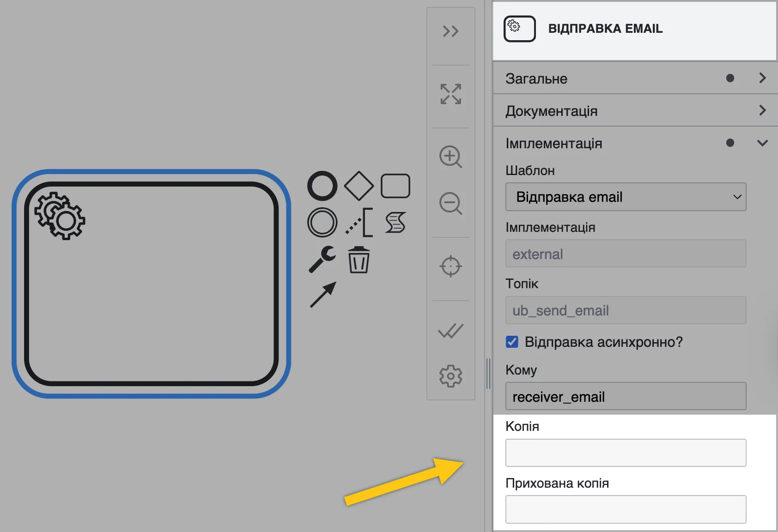Open settings gear in vertical toolbar
The image size is (778, 532).
coord(450,376)
